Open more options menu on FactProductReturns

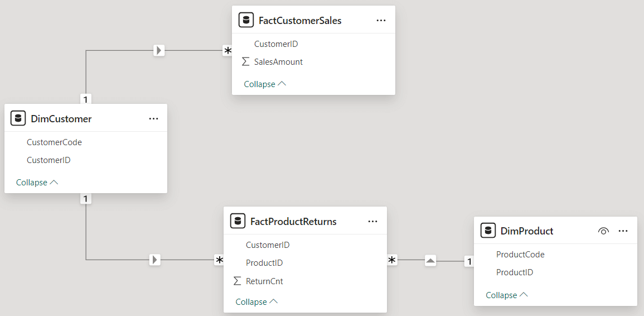click(372, 222)
